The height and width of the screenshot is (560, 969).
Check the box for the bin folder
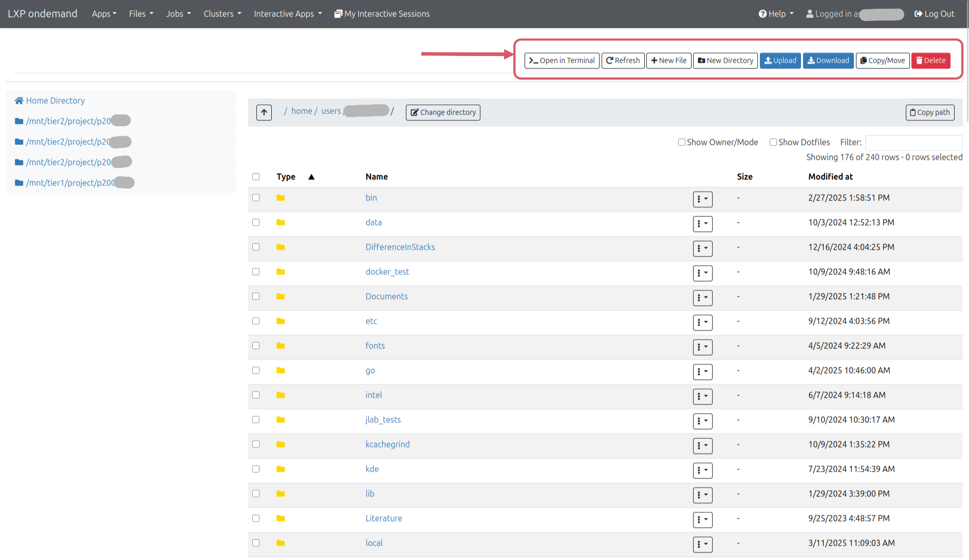click(256, 198)
